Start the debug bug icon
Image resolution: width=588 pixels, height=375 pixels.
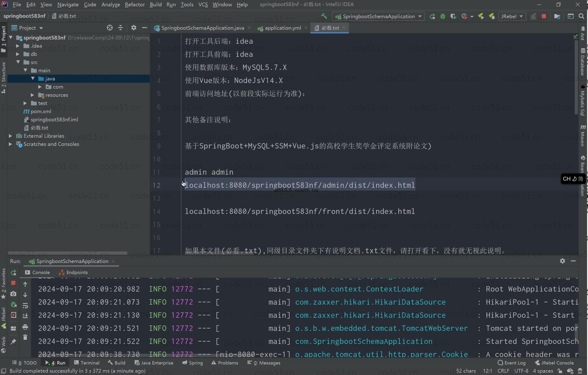tap(443, 16)
